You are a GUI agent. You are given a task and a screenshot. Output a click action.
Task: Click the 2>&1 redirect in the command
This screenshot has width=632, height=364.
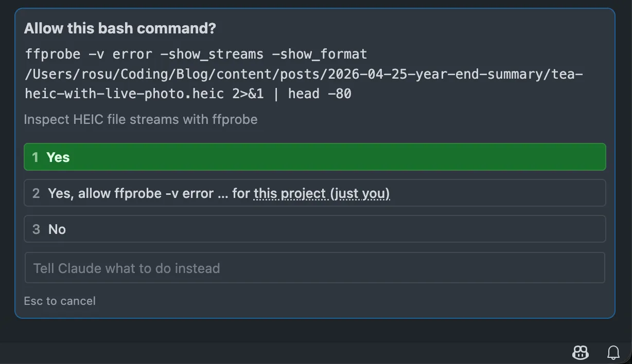coord(248,94)
